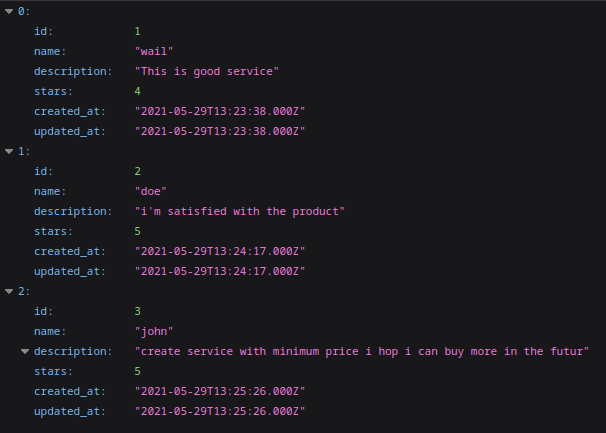Screen dimensions: 606x433
Task: Click the id value 2
Action: point(139,171)
